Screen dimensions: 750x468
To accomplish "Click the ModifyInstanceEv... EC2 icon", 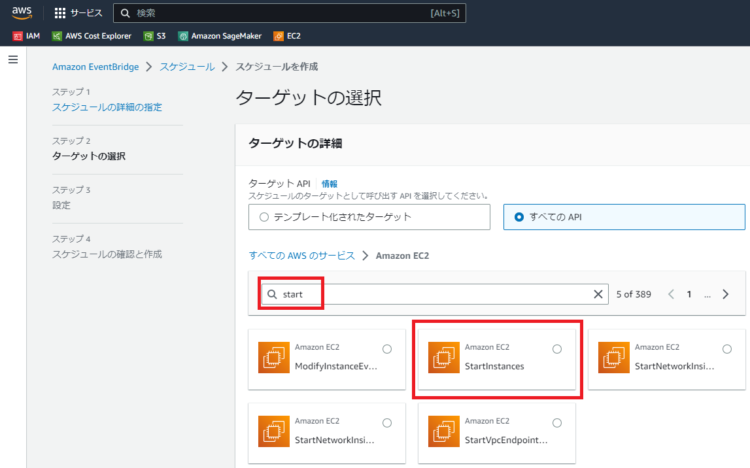I will click(x=274, y=357).
